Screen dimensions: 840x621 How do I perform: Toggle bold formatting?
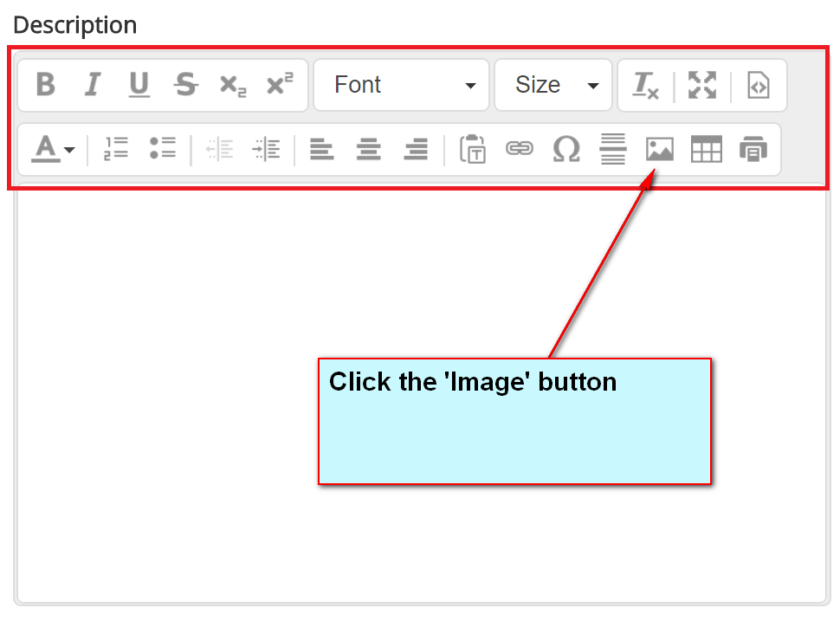point(46,85)
